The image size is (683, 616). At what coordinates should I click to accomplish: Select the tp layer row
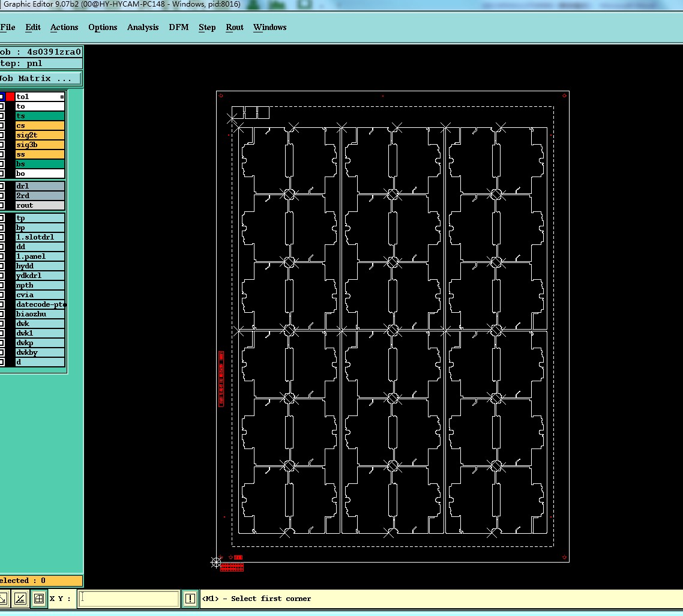[x=40, y=218]
